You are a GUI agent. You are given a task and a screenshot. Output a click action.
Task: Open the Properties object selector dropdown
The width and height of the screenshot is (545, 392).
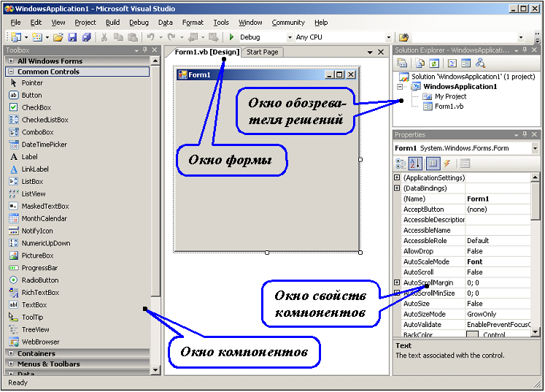536,148
